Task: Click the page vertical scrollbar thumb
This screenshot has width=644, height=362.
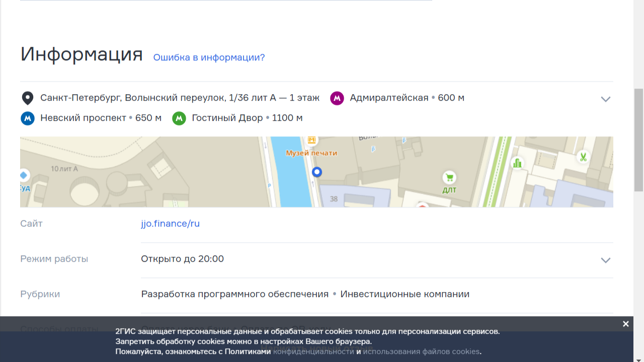Action: tap(638, 140)
